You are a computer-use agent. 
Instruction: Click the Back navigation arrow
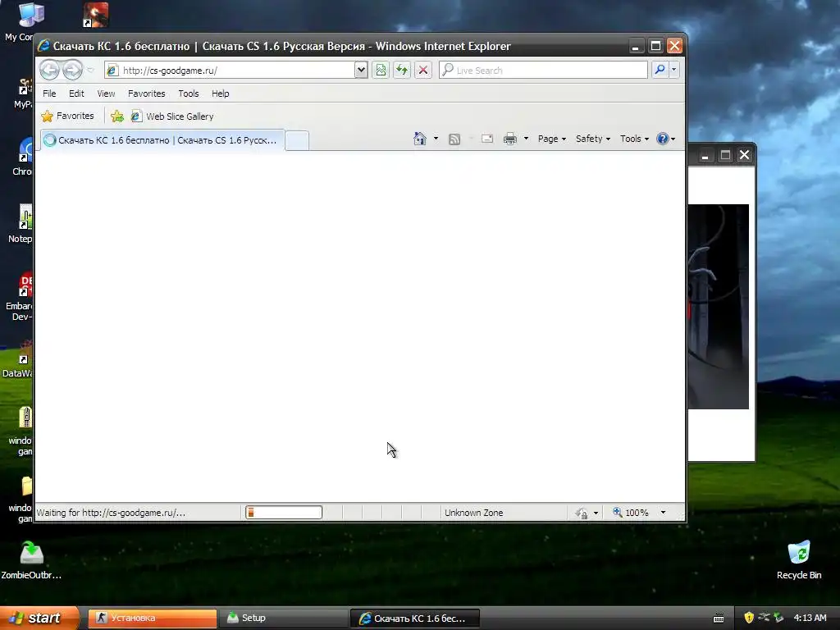point(49,70)
